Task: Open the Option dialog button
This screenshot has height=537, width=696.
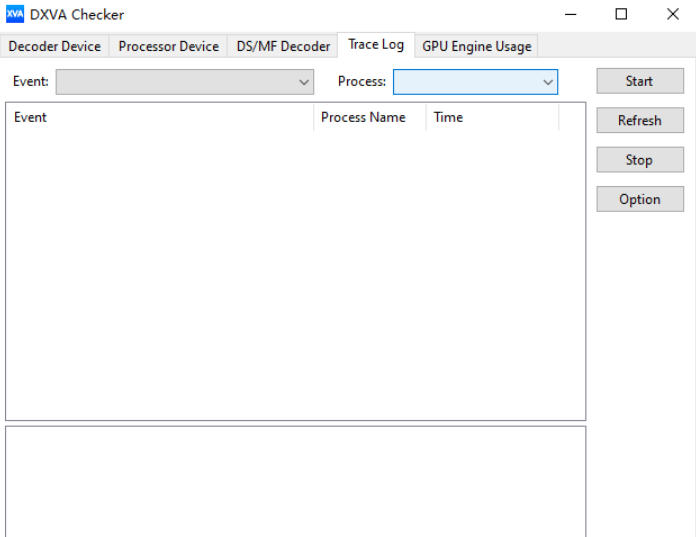Action: point(639,199)
